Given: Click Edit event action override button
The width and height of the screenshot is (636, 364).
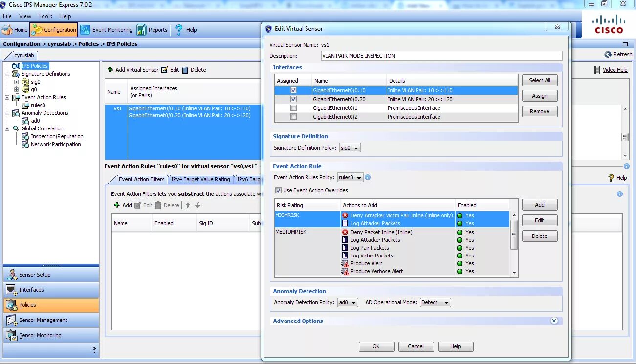Looking at the screenshot, I should coord(540,220).
